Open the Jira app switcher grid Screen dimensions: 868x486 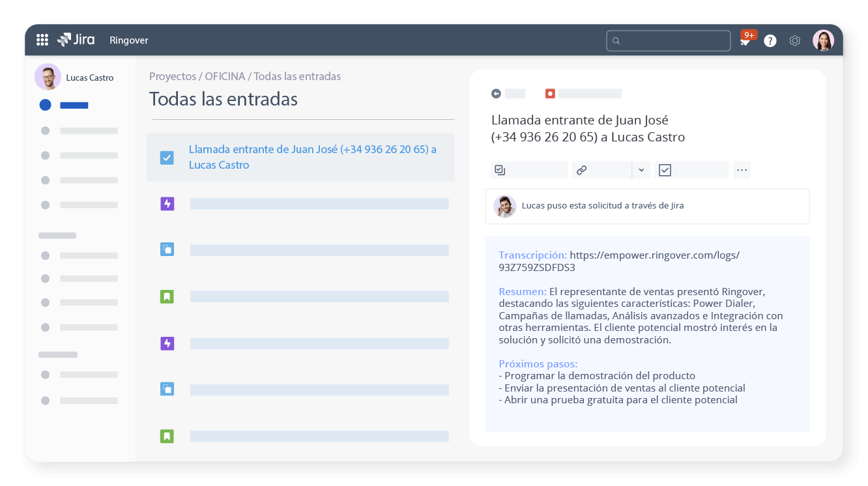tap(42, 40)
